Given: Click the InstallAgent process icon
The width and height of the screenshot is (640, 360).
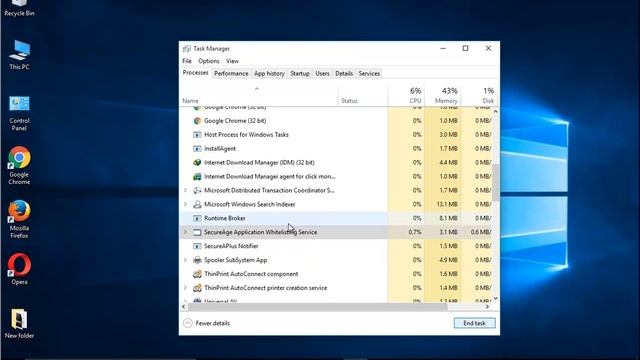Looking at the screenshot, I should coord(197,149).
